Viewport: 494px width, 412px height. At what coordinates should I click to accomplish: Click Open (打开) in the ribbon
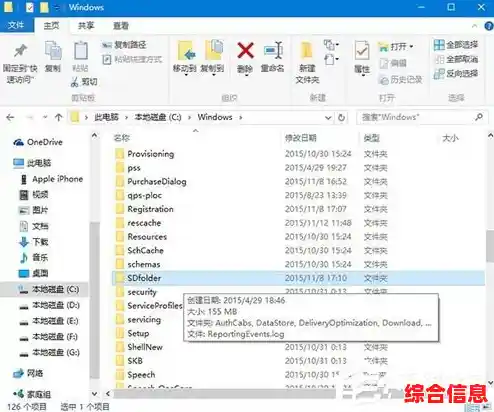coord(393,46)
